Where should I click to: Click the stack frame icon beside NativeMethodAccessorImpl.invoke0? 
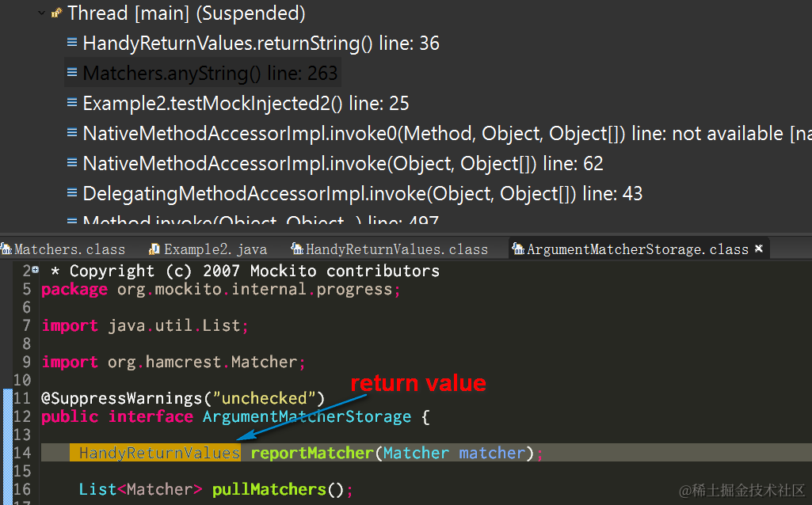72,133
